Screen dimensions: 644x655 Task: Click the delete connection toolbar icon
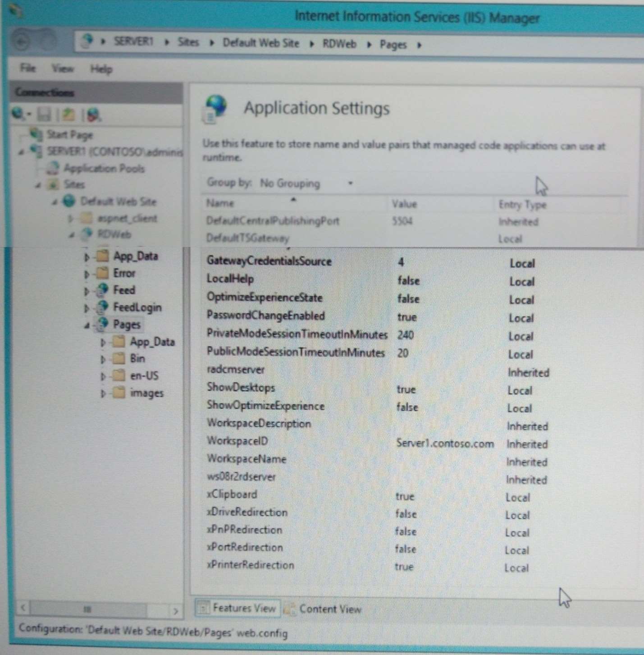point(93,115)
